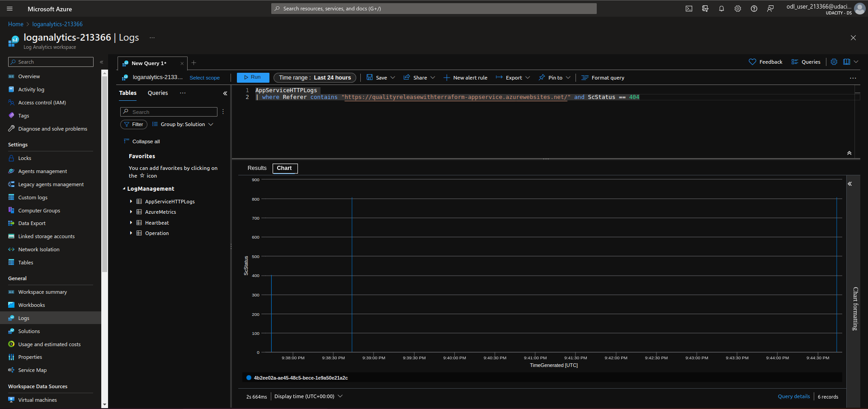
Task: Open the Display time dropdown
Action: click(x=308, y=396)
